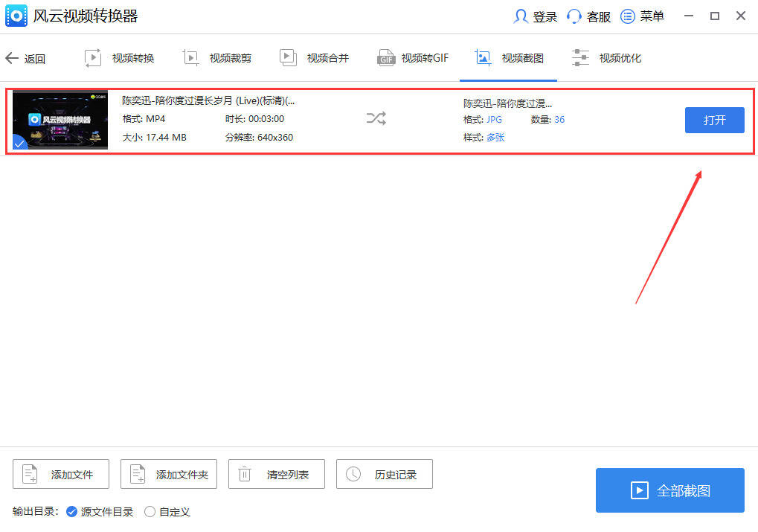Click 大小: 17.44 MB text
Screen dimensions: 758x532
tap(154, 138)
